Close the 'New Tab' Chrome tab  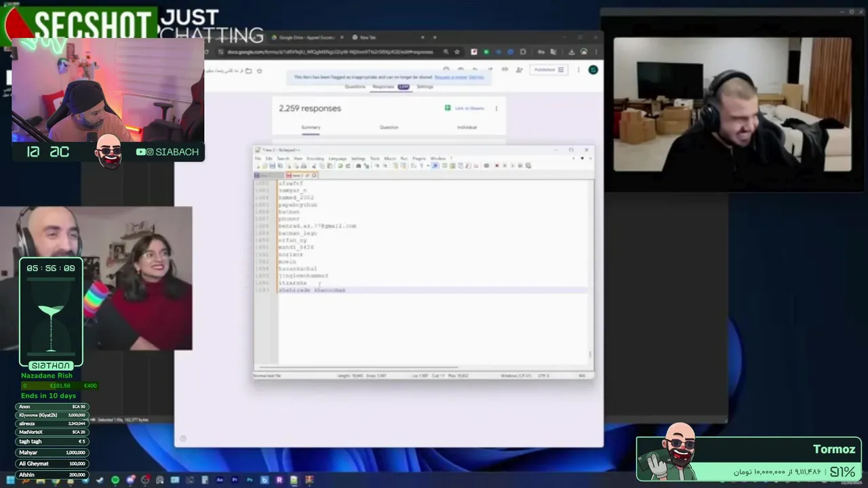click(422, 37)
